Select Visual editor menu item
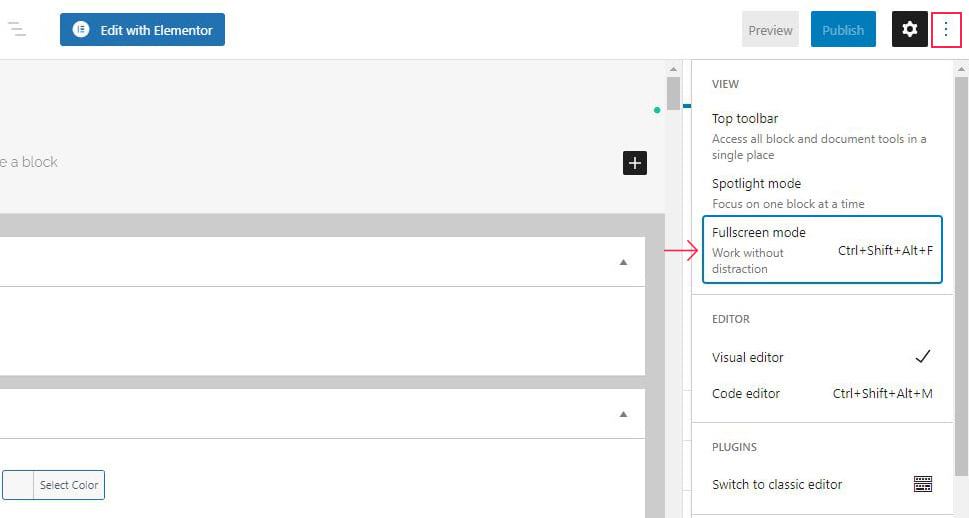 pos(823,357)
